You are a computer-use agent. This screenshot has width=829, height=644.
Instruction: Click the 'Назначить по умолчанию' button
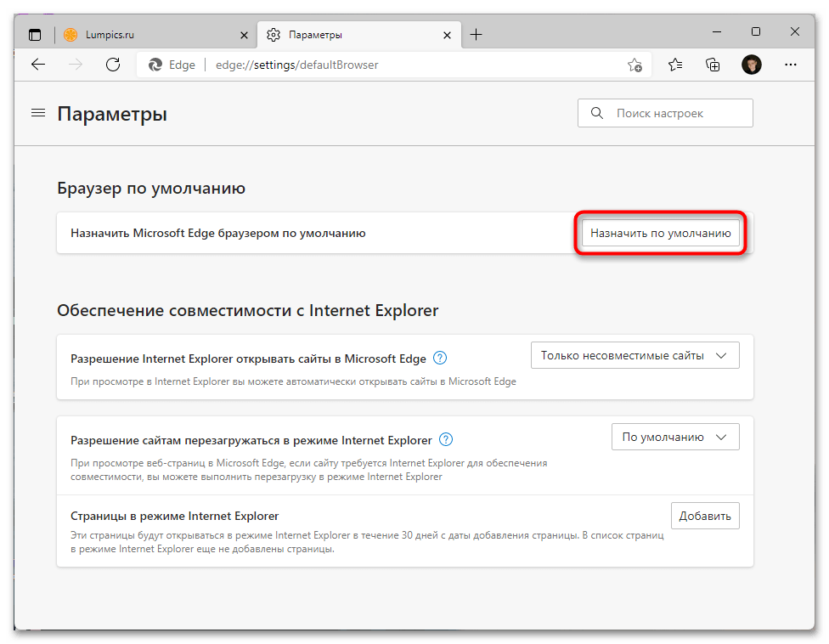pos(661,233)
